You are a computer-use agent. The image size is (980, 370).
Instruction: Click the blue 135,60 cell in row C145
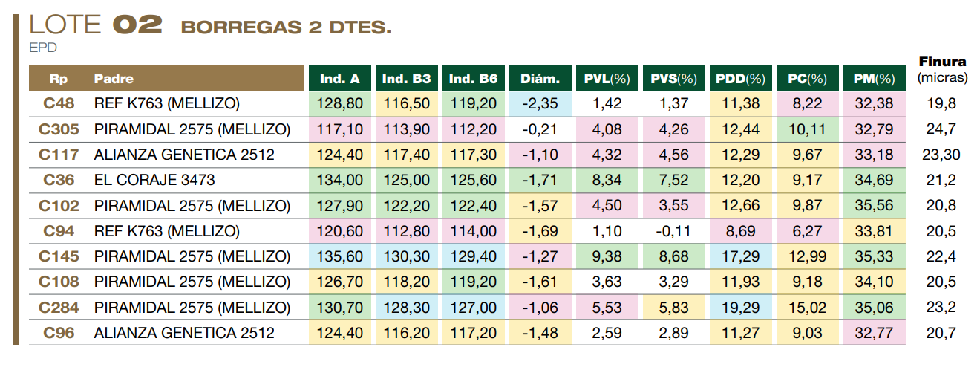coord(339,256)
